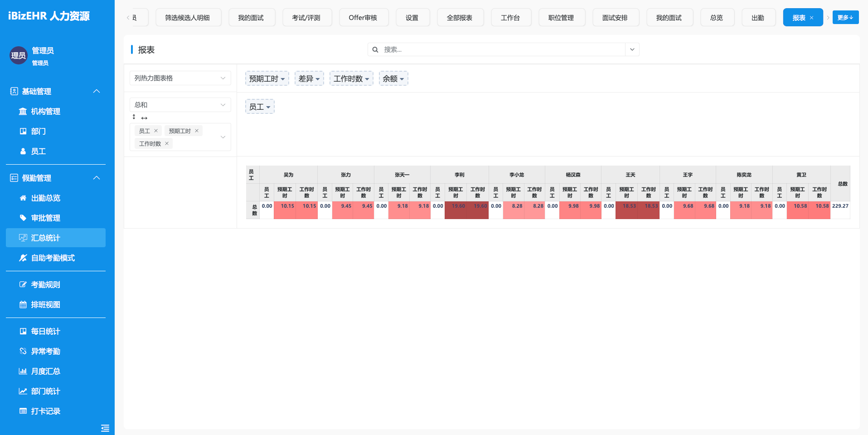This screenshot has width=868, height=435.
Task: Remove the 预期工时 tag from values selector
Action: point(197,131)
